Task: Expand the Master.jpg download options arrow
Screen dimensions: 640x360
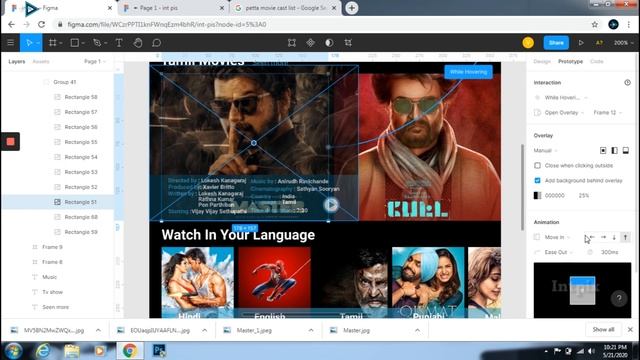Action: click(417, 330)
